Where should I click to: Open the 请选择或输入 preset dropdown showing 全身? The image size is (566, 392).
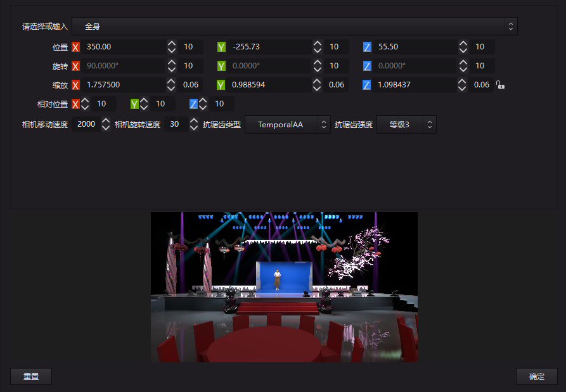coord(295,27)
